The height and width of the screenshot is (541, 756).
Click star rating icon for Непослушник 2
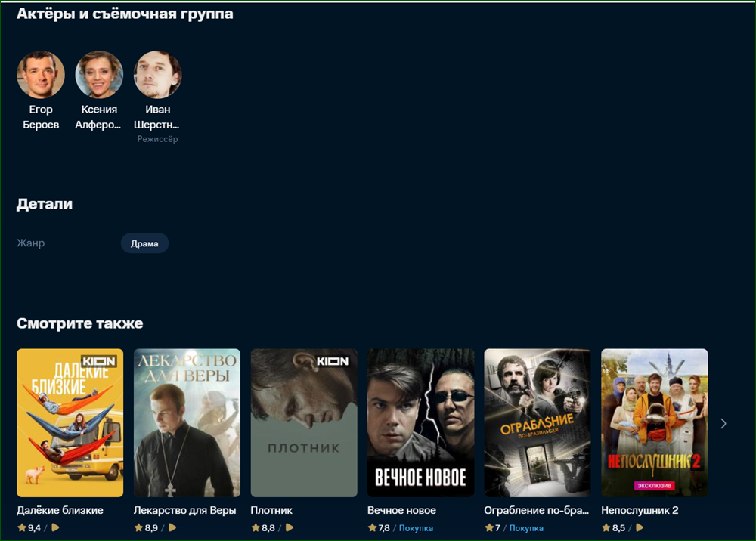click(x=606, y=527)
